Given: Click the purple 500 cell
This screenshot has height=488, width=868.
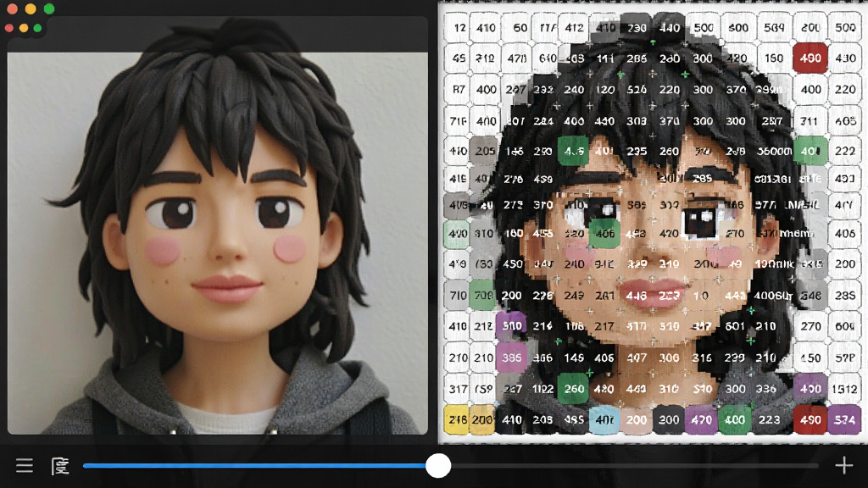Looking at the screenshot, I should click(x=511, y=326).
